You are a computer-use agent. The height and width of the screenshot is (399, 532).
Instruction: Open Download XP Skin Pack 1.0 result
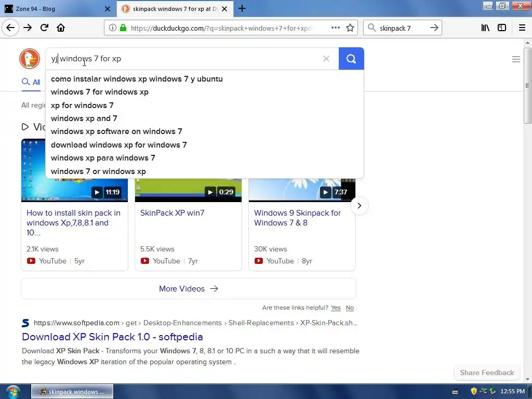click(112, 337)
